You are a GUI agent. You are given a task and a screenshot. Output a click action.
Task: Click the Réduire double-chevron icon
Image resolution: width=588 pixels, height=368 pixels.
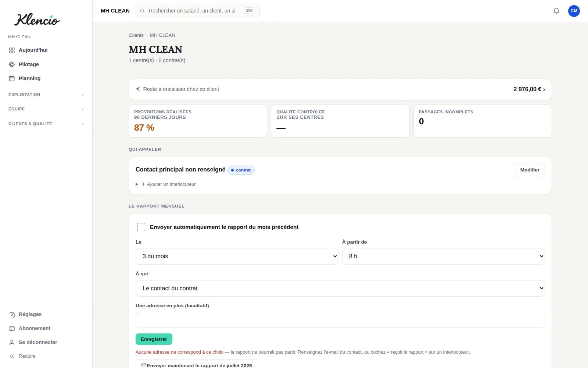(x=12, y=356)
